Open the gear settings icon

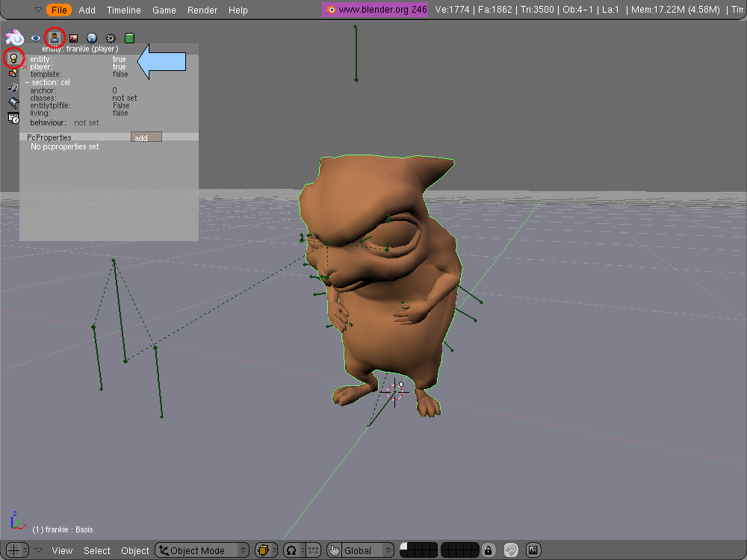tap(111, 38)
